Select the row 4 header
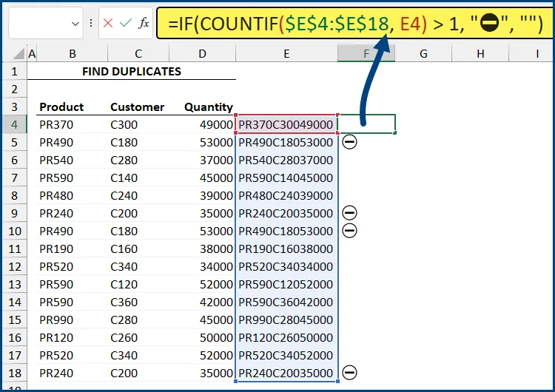 pos(13,124)
